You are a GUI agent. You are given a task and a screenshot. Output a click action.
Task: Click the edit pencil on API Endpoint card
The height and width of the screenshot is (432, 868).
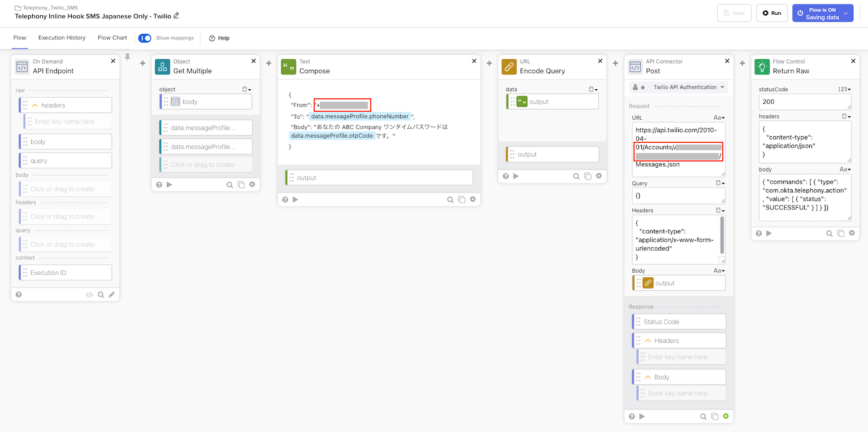click(x=112, y=294)
